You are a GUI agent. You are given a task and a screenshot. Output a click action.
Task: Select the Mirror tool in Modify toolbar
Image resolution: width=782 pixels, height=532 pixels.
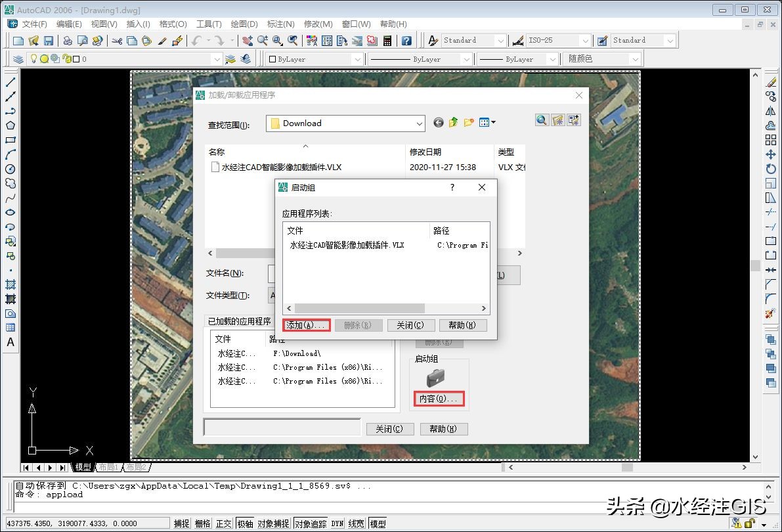tap(771, 111)
